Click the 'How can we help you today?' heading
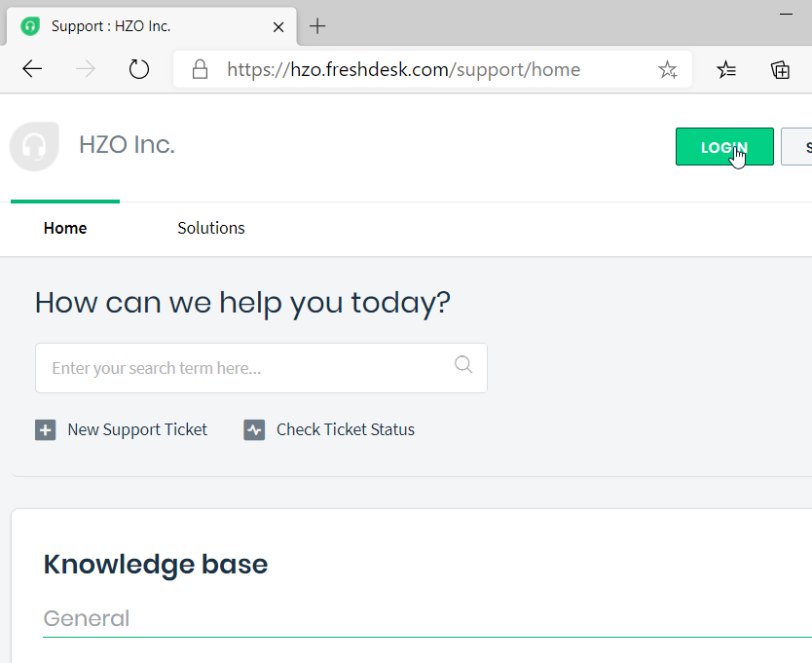The image size is (812, 663). pos(242,303)
